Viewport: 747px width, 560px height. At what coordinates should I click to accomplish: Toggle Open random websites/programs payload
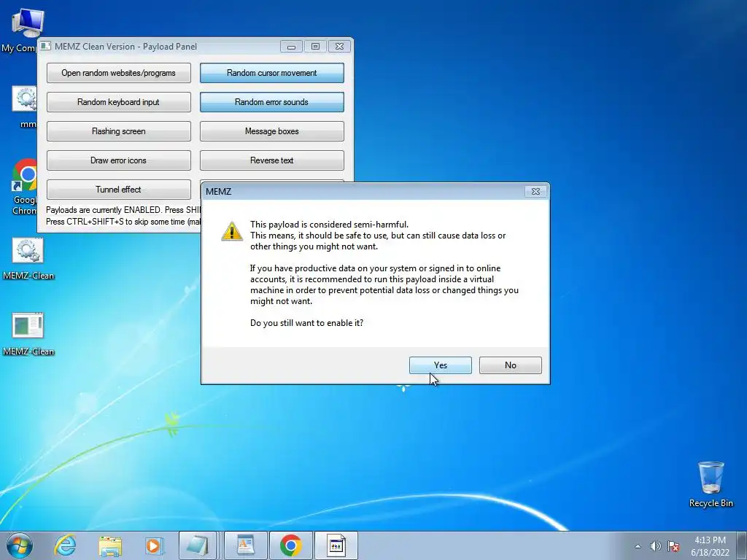pos(119,73)
